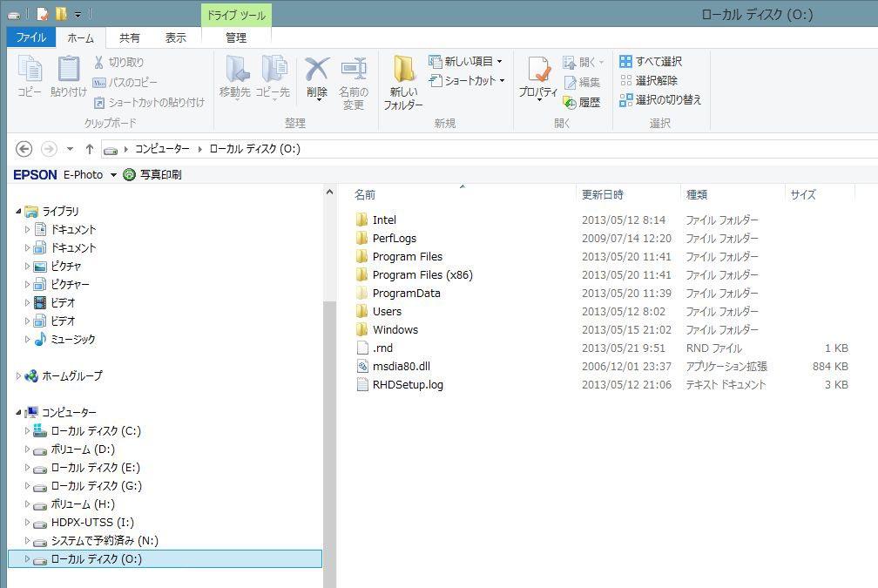The height and width of the screenshot is (588, 878).
Task: Select the Program Files (x86) folder
Action: [422, 275]
